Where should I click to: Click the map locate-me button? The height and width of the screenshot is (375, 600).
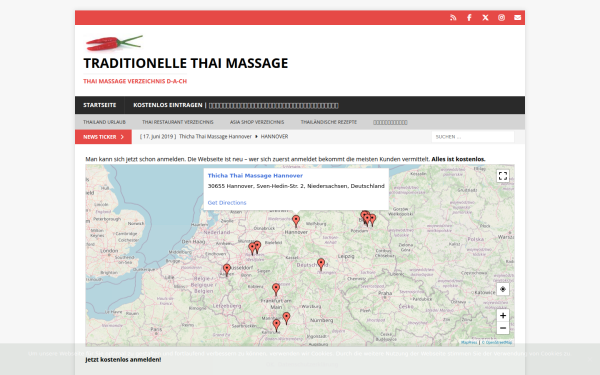503,289
